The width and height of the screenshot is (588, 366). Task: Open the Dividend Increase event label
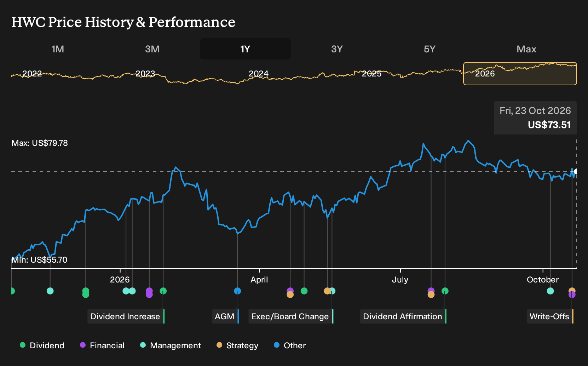(126, 316)
